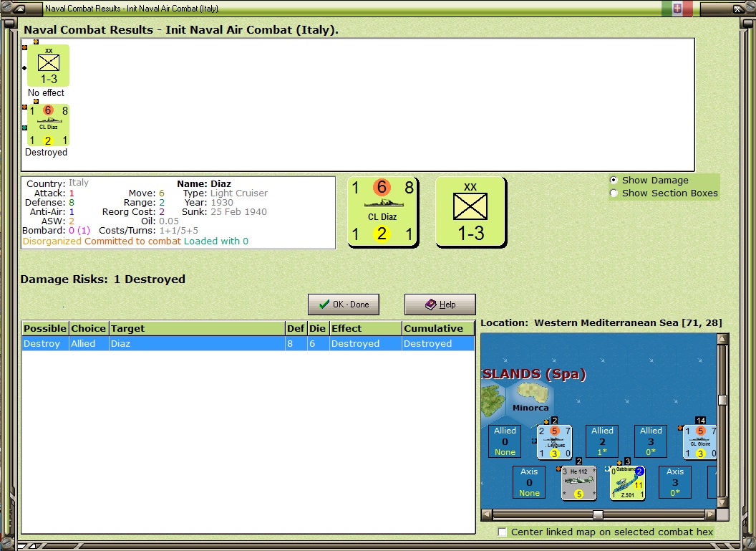Click the Loaded with 0 status text
Viewport: 756px width, 551px height.
[x=216, y=241]
